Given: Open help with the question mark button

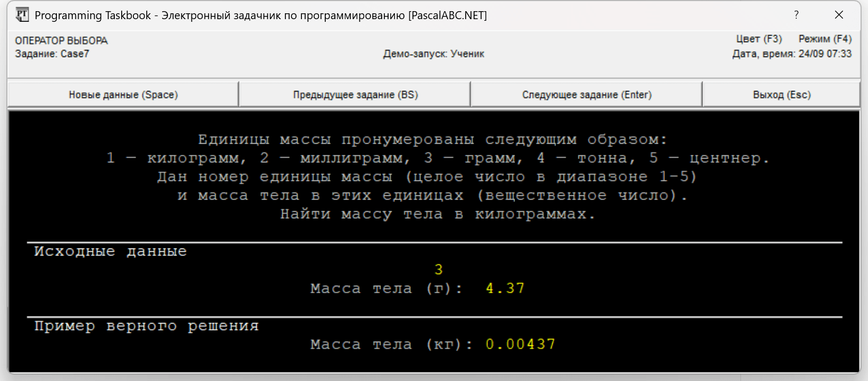Looking at the screenshot, I should click(x=796, y=15).
